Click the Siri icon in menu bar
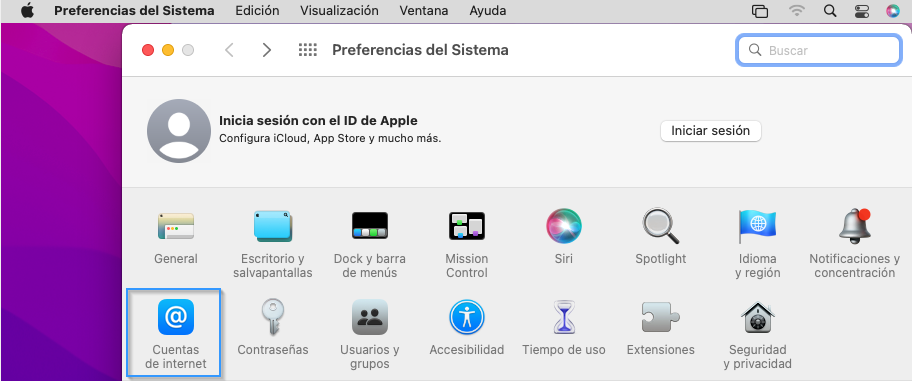 893,11
